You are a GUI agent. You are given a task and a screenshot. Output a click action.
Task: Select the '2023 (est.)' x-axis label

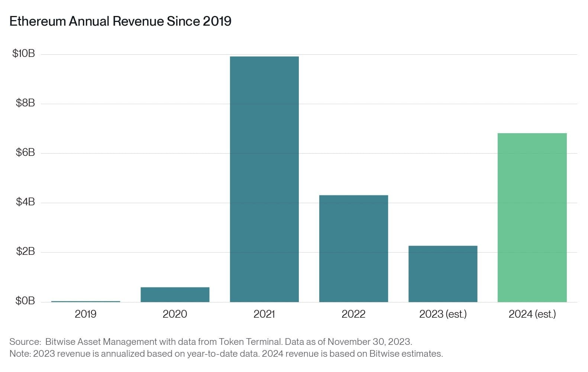[443, 314]
